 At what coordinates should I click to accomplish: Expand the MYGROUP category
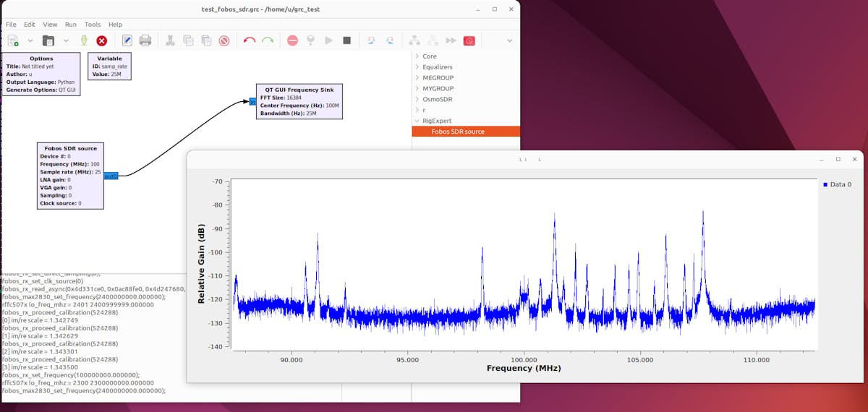click(x=417, y=88)
